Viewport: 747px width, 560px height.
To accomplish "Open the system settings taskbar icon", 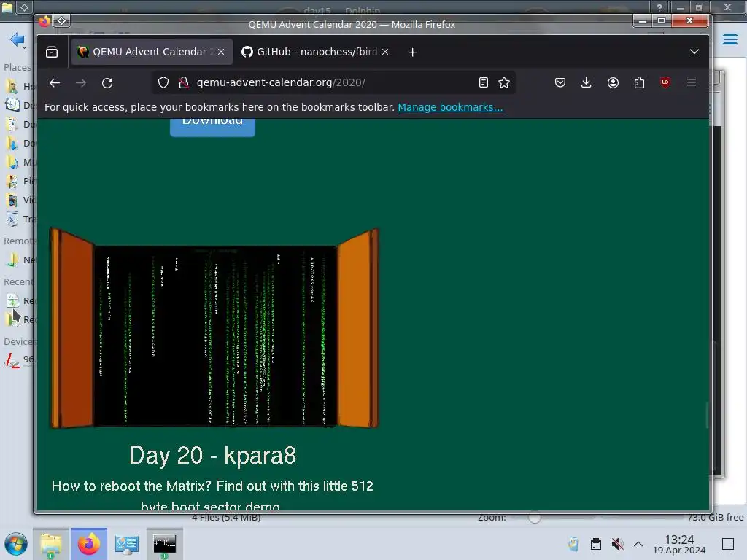I will click(x=127, y=544).
